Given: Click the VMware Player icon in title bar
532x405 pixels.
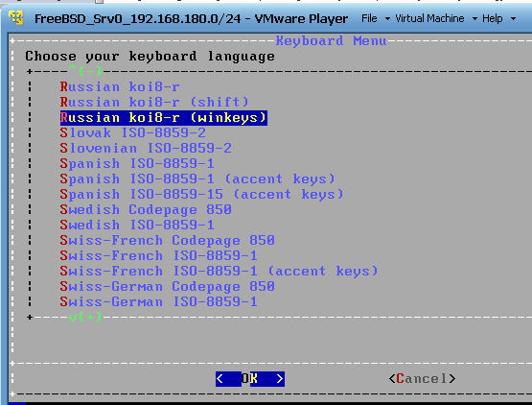Looking at the screenshot, I should (16, 18).
